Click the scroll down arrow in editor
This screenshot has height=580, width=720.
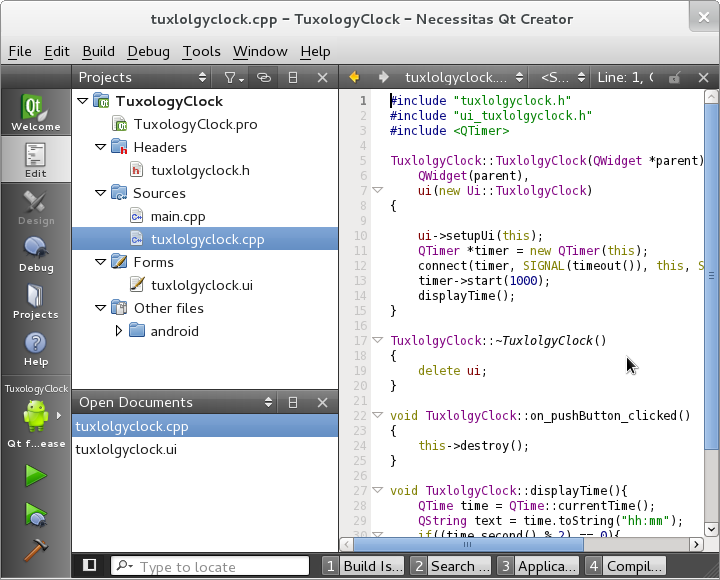click(x=711, y=529)
